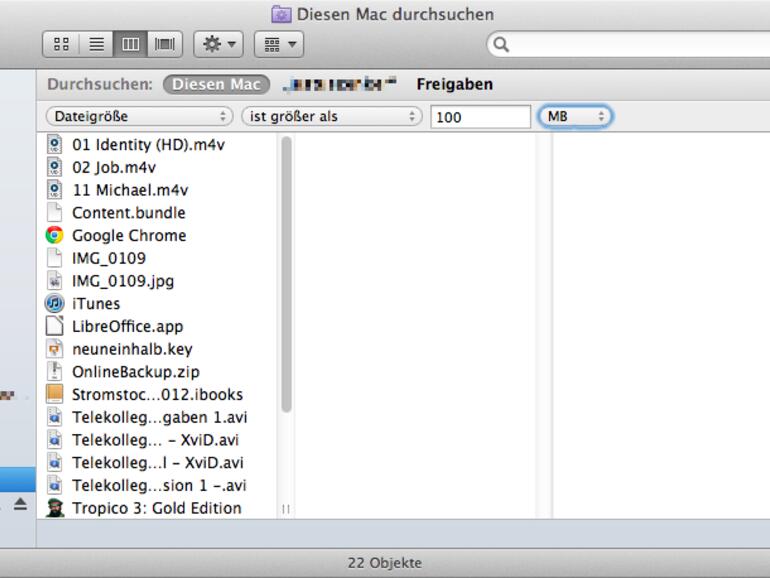Open the MB unit dropdown

tap(575, 116)
